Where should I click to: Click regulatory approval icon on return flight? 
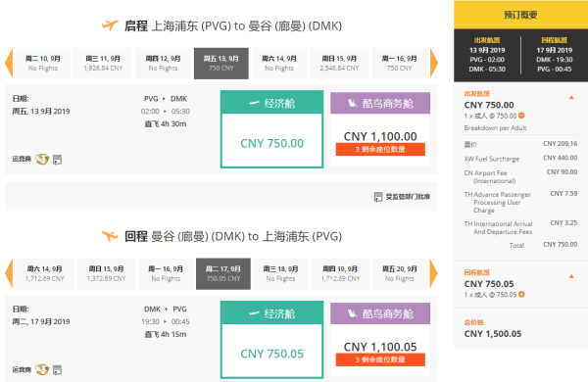[57, 370]
